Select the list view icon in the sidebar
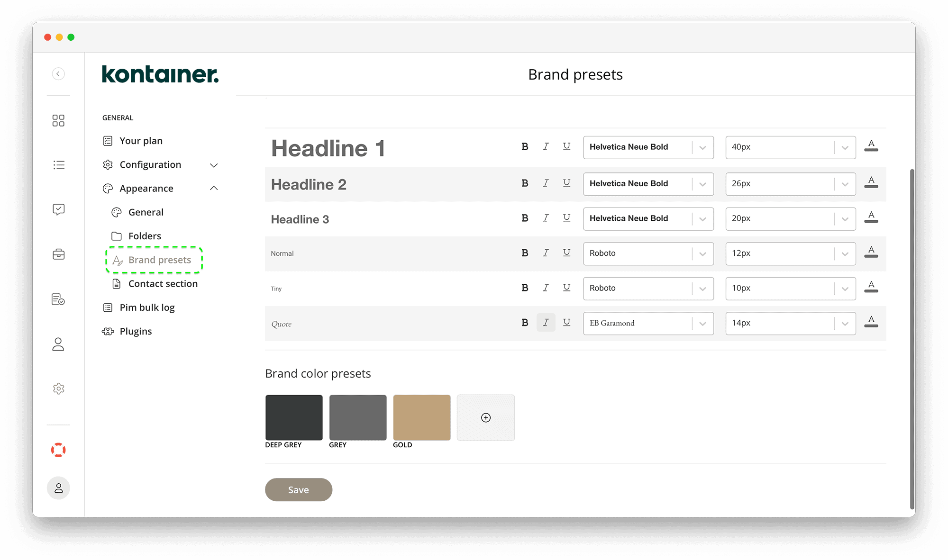Image resolution: width=948 pixels, height=560 pixels. point(58,164)
